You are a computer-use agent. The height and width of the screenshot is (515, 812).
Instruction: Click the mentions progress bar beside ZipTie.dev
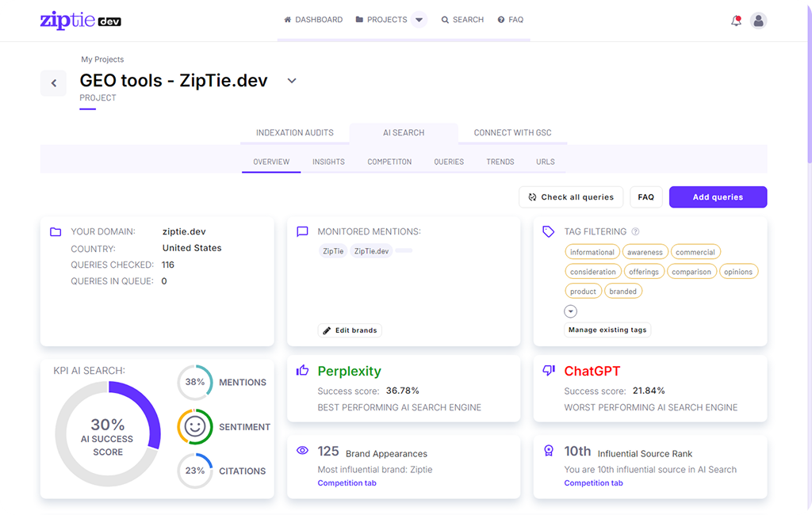coord(404,250)
